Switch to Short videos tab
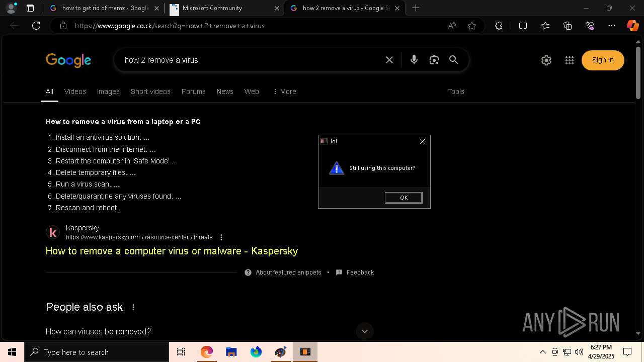This screenshot has height=362, width=644. tap(150, 92)
